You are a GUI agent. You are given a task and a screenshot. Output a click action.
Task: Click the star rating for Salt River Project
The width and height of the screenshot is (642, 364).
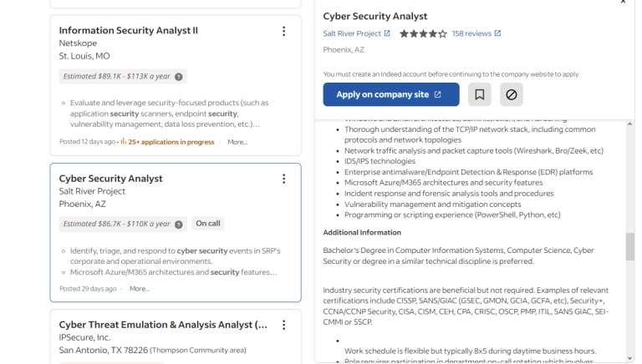click(423, 33)
